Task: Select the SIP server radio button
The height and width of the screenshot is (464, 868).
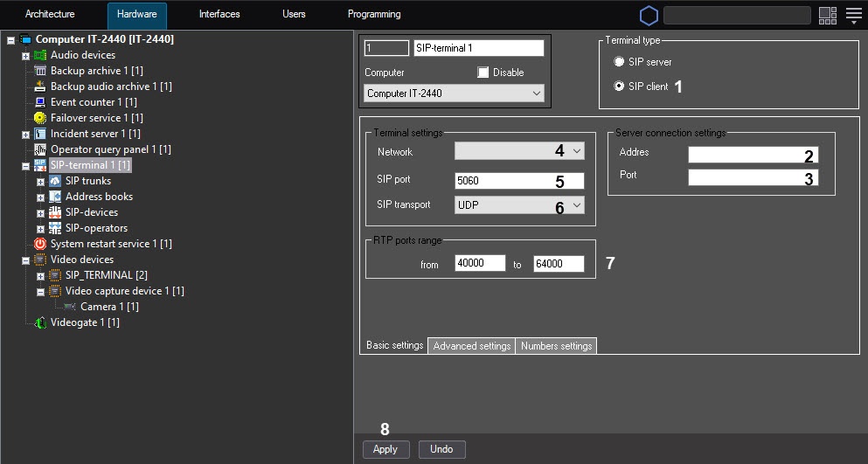Action: tap(619, 63)
